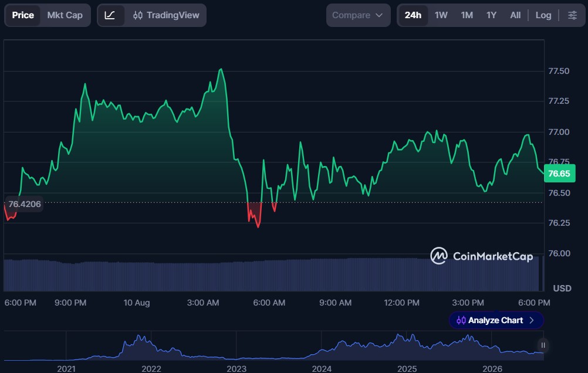Click the volume bars area of chart

pyautogui.click(x=273, y=275)
